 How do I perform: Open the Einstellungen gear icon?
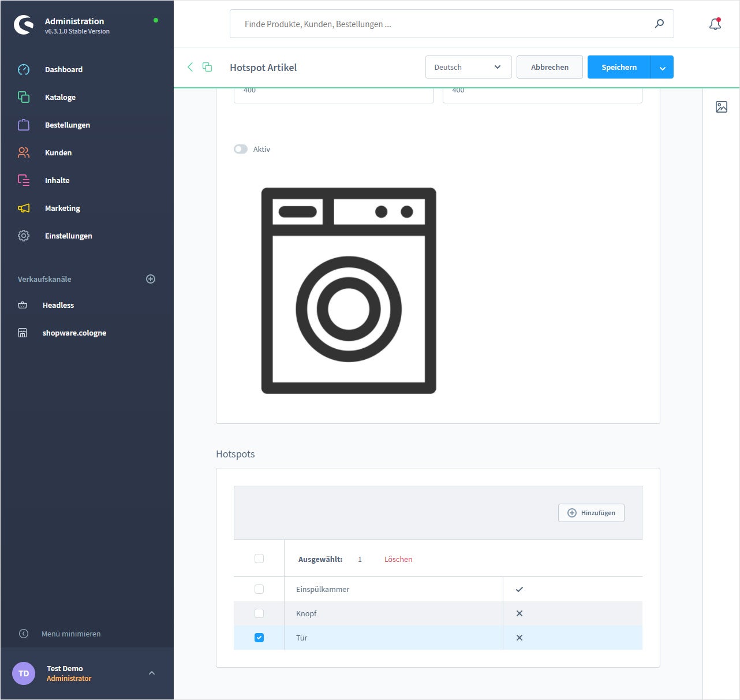click(24, 236)
